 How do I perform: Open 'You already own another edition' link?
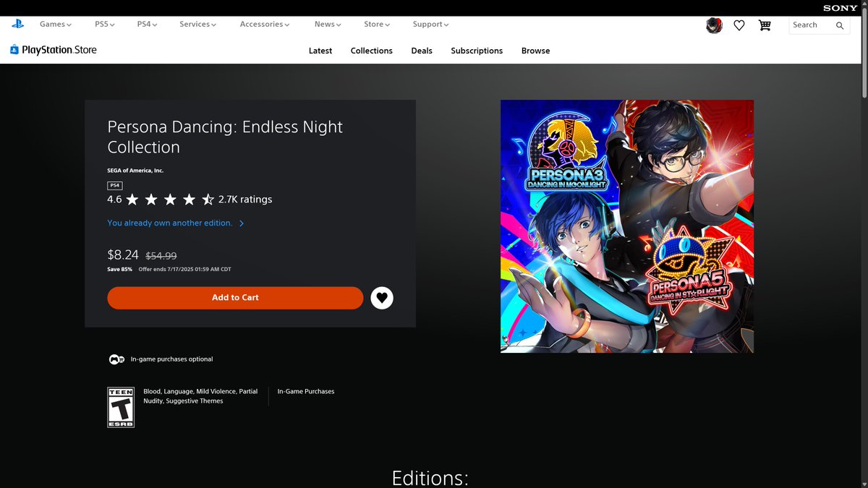tap(176, 223)
